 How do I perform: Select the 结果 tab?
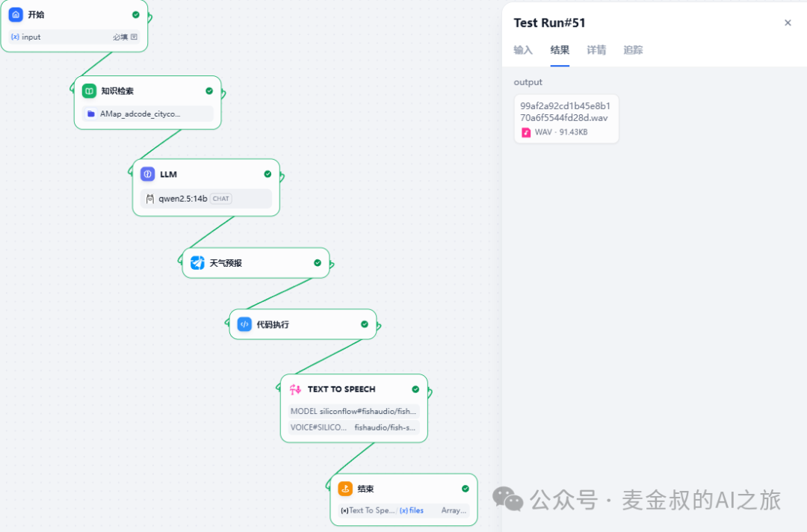pos(560,50)
